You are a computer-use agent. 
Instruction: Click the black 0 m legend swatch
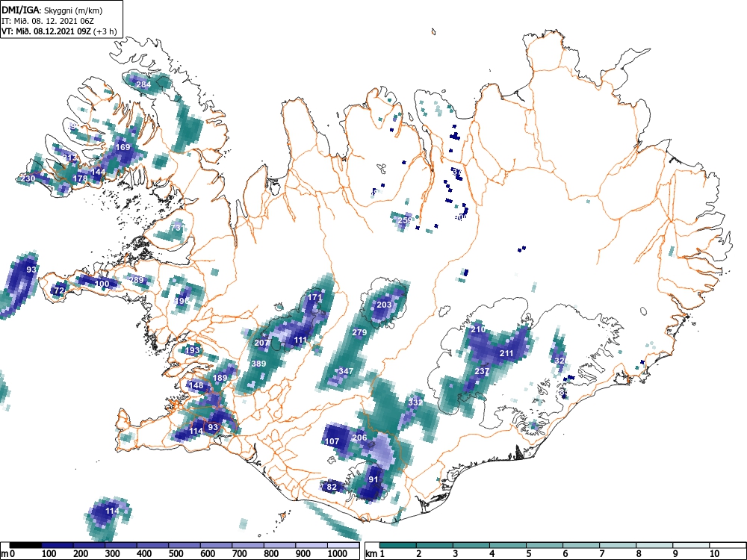point(25,545)
